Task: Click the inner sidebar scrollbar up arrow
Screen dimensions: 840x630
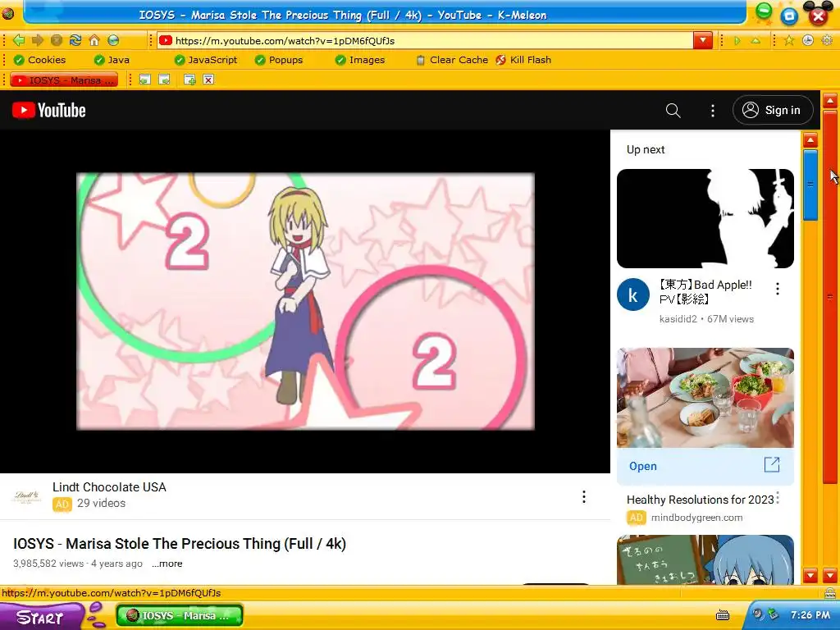Action: click(x=810, y=140)
